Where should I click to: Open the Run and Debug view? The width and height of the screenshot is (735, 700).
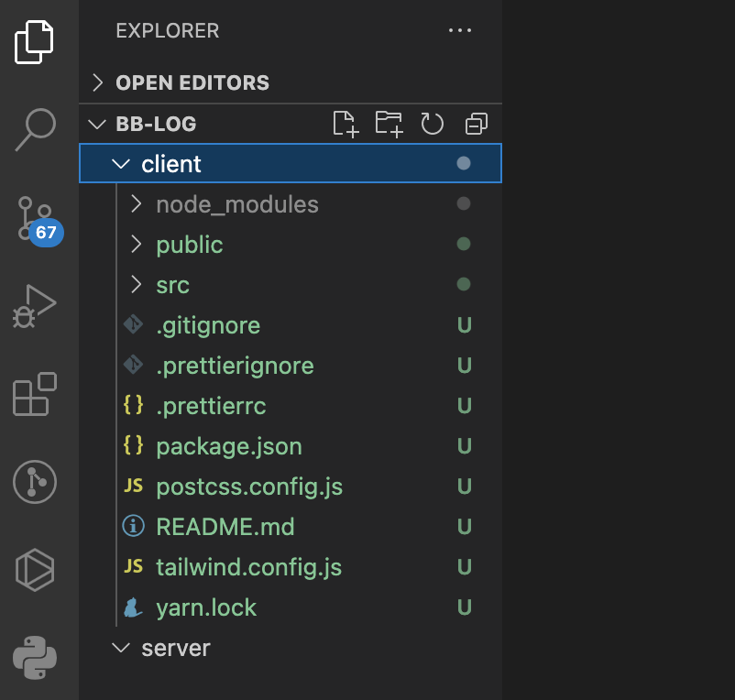[x=36, y=306]
